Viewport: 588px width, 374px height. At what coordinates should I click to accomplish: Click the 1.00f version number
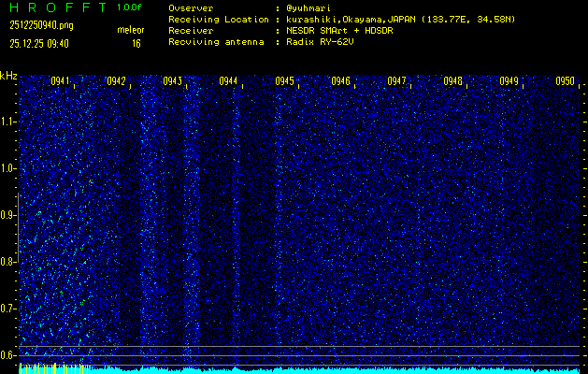[x=130, y=7]
